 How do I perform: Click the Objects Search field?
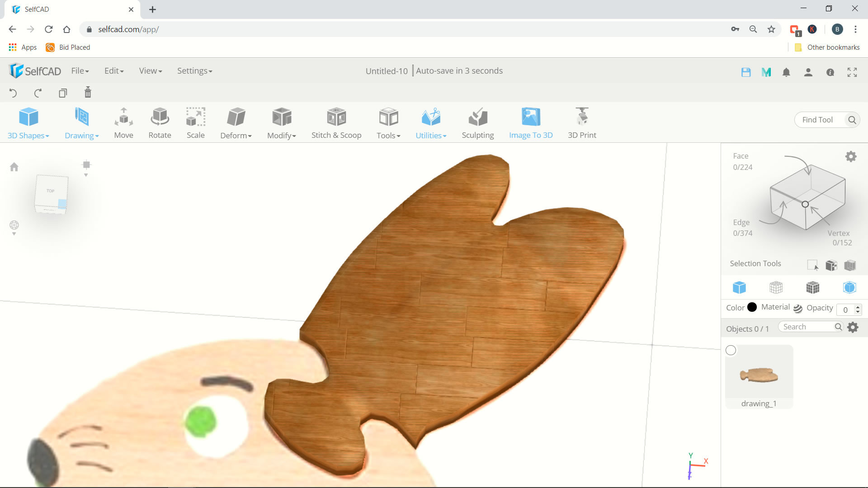point(808,327)
